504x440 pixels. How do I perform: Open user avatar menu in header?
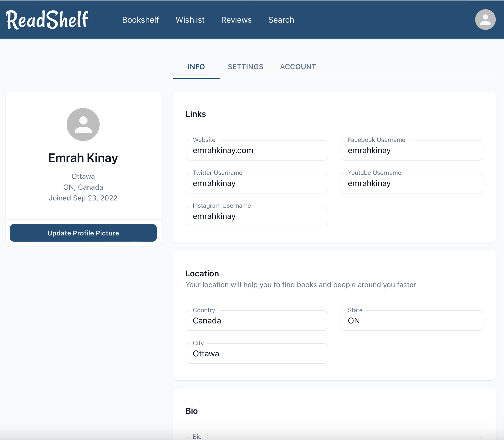[485, 20]
